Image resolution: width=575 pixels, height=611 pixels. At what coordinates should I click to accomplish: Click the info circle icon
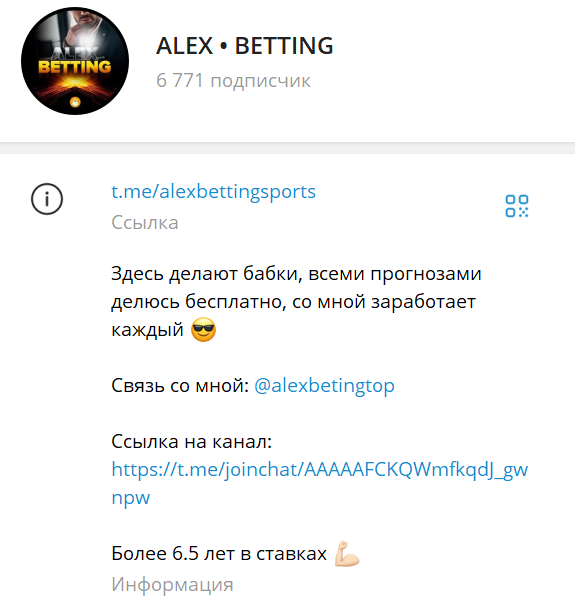click(47, 199)
